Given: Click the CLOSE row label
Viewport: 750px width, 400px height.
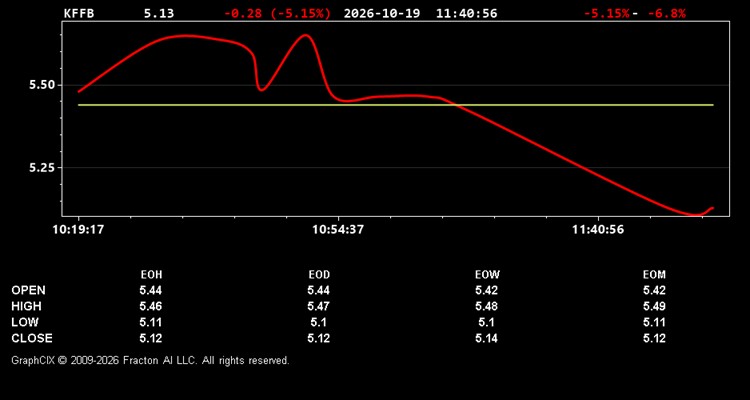Looking at the screenshot, I should click(x=32, y=338).
